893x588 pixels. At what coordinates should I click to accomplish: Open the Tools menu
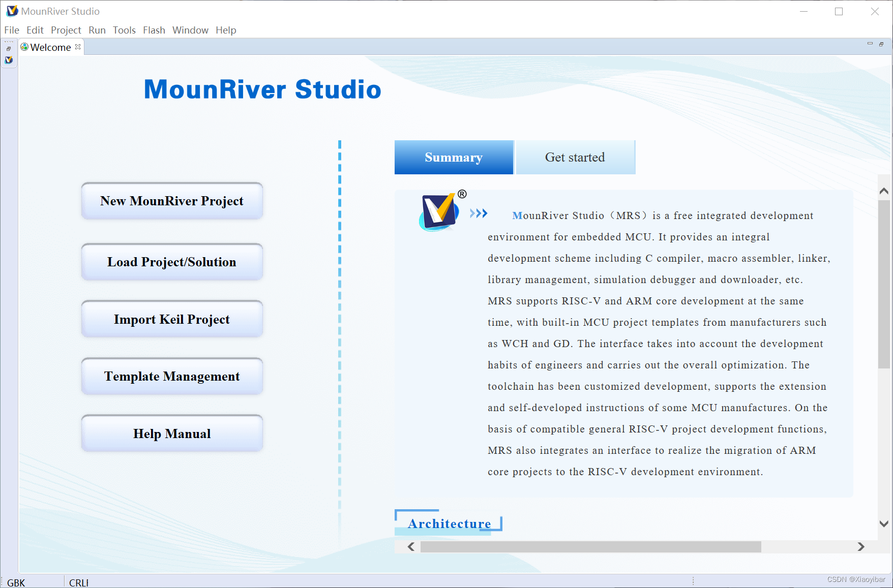[x=124, y=30]
